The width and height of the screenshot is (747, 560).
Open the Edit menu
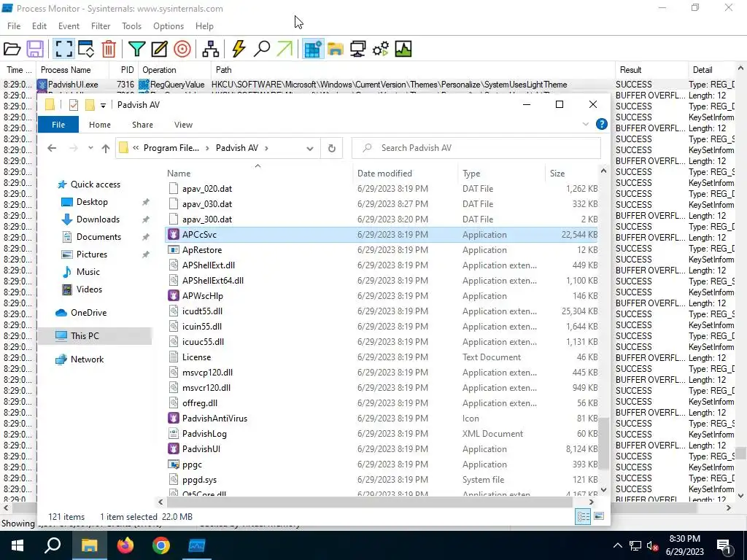click(x=39, y=26)
